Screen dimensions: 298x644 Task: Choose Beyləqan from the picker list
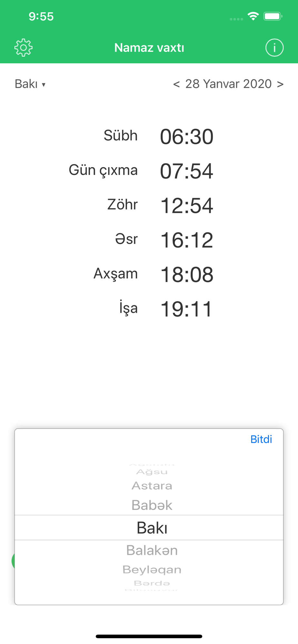tap(152, 570)
